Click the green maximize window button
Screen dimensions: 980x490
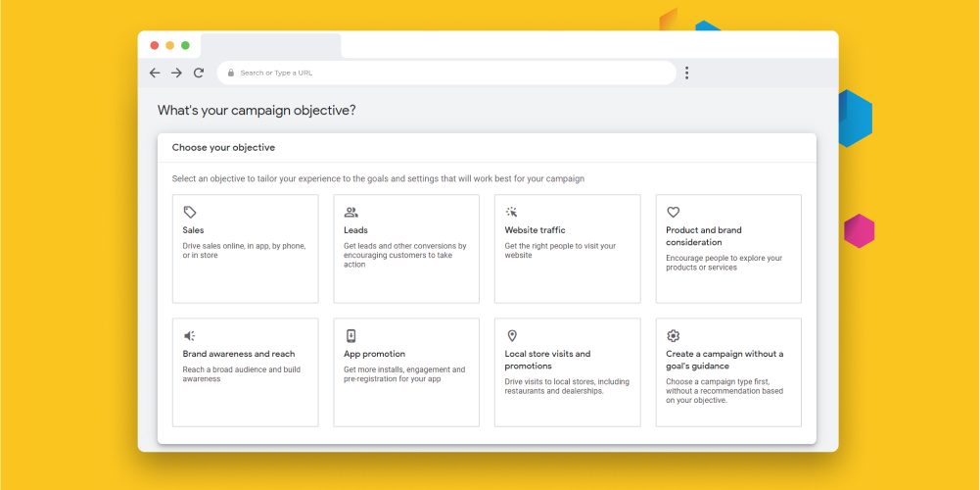pyautogui.click(x=185, y=46)
